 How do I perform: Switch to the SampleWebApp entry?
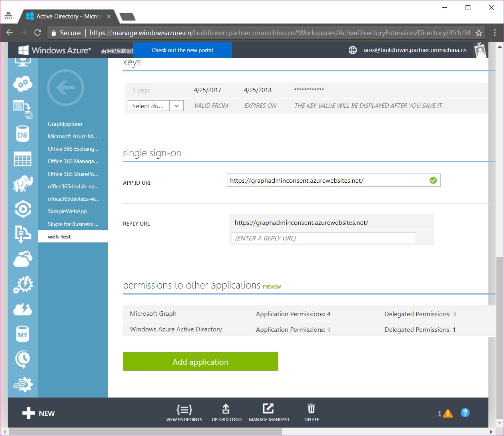click(x=66, y=211)
